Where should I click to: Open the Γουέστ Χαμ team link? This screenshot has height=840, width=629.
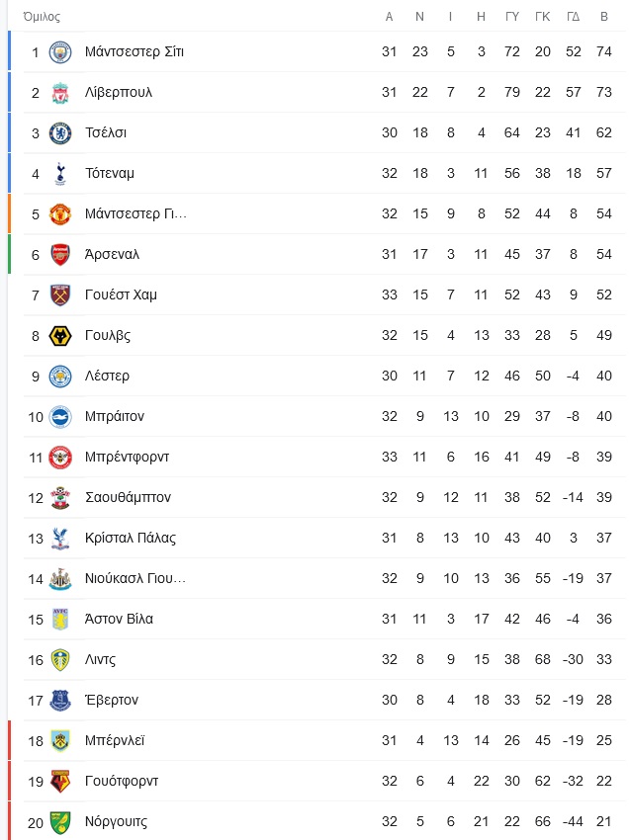(121, 295)
